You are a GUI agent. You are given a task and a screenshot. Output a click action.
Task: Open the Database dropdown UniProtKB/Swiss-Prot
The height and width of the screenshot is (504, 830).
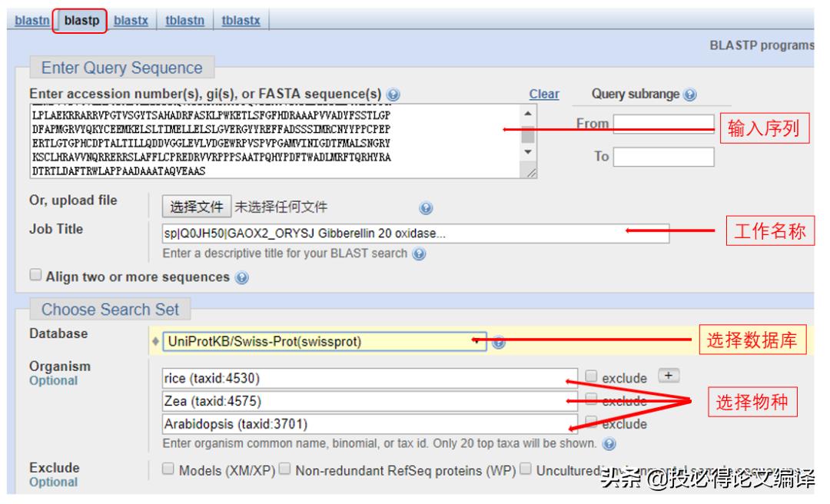324,341
